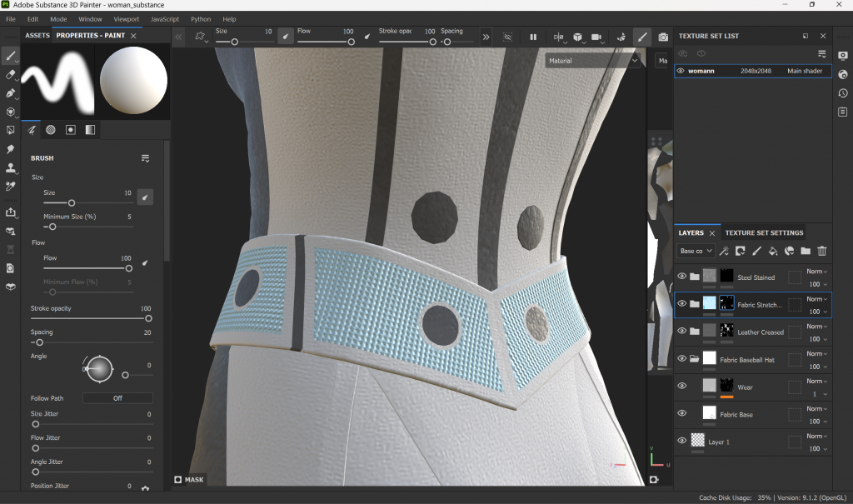The height and width of the screenshot is (504, 853).
Task: Add a new folder in Layers panel
Action: coord(806,251)
